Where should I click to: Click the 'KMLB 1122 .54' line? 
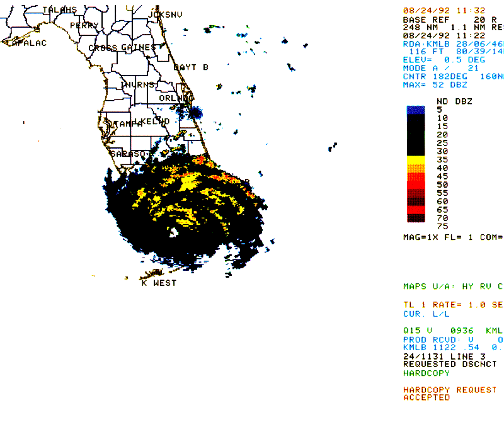(453, 348)
